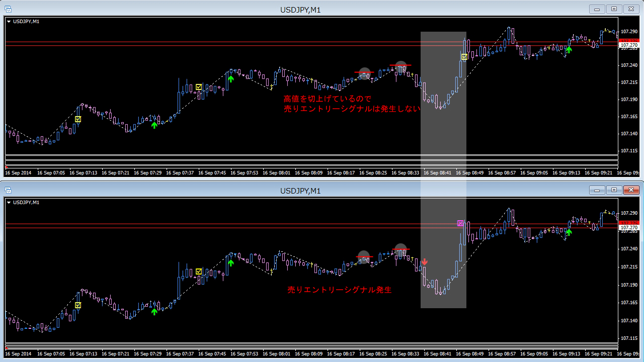Click the leftmost yellow check marker in top chart
The height and width of the screenshot is (362, 644).
point(78,119)
